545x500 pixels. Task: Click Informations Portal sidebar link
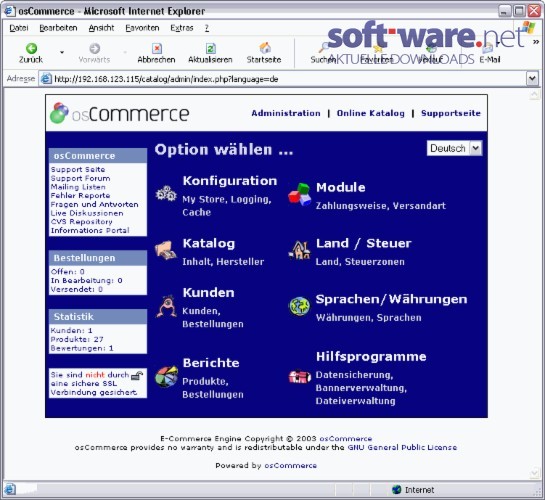point(90,230)
